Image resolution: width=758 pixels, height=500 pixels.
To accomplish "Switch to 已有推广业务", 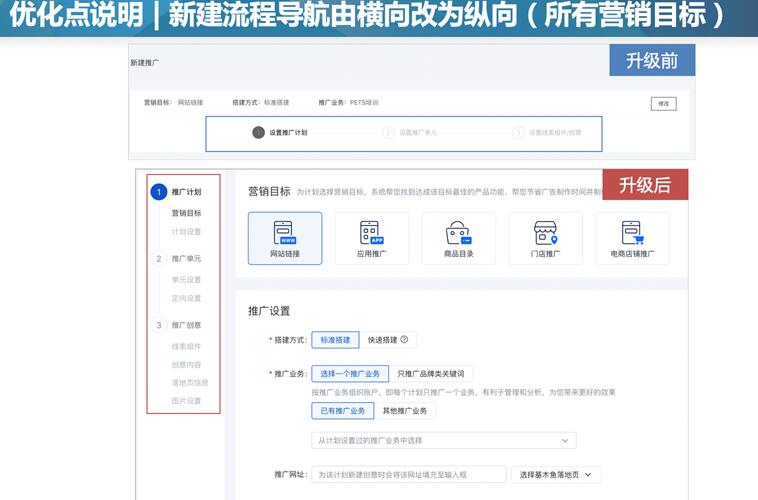I will (343, 411).
